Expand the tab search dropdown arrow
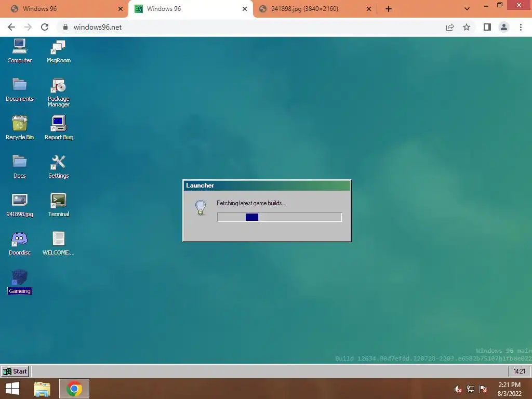This screenshot has width=532, height=399. click(467, 9)
